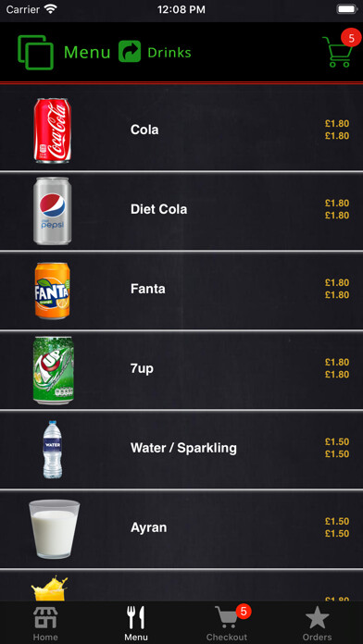The height and width of the screenshot is (644, 363).
Task: Tap the Drinks breadcrumb label
Action: coord(169,53)
